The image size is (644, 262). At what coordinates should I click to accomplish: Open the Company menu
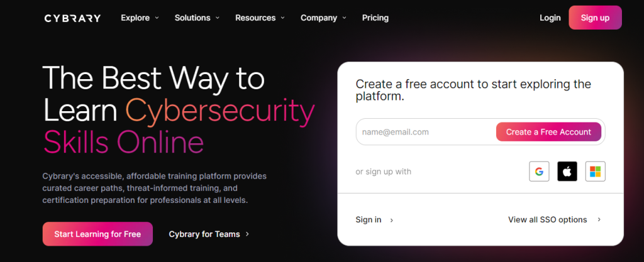pyautogui.click(x=323, y=18)
